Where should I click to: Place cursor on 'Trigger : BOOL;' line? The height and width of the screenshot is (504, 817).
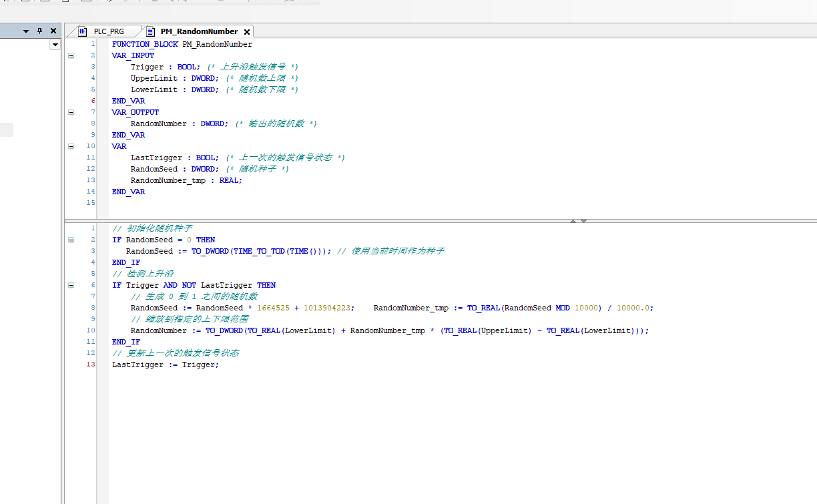click(164, 67)
